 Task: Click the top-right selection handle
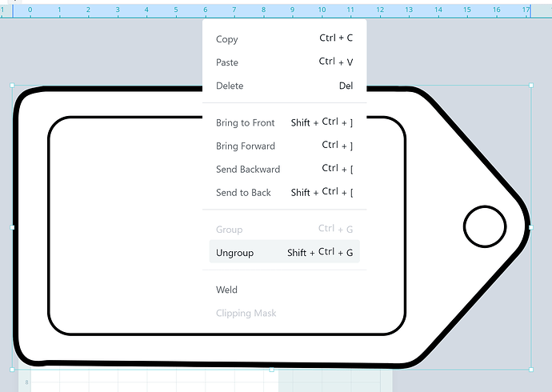point(531,84)
